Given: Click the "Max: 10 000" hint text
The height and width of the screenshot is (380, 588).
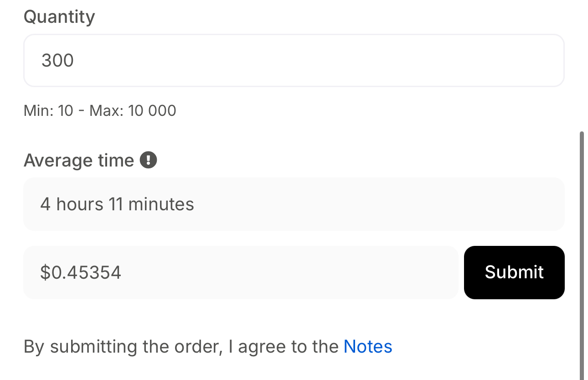Looking at the screenshot, I should (133, 110).
